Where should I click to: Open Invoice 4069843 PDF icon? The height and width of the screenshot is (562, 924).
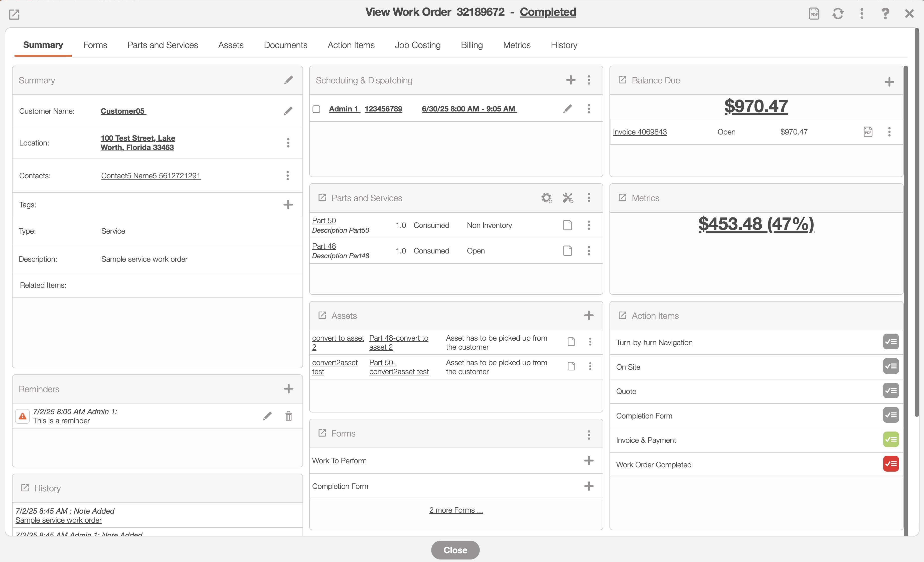click(868, 132)
